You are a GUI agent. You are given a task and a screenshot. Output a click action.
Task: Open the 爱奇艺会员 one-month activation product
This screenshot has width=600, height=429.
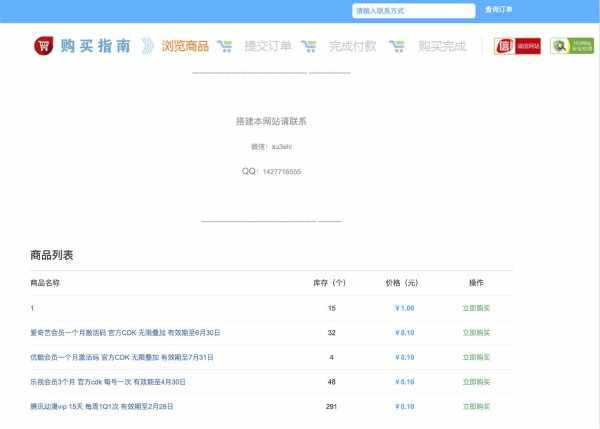[125, 333]
